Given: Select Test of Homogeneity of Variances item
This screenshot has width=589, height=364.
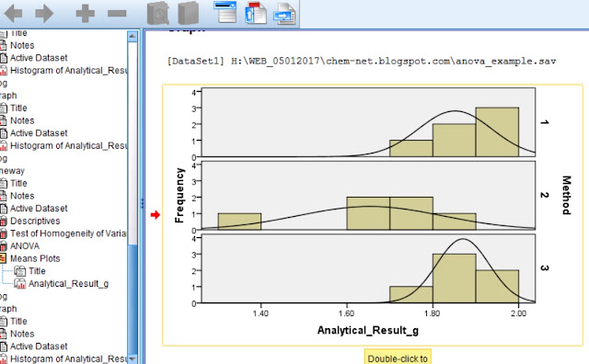Looking at the screenshot, I should point(68,233).
